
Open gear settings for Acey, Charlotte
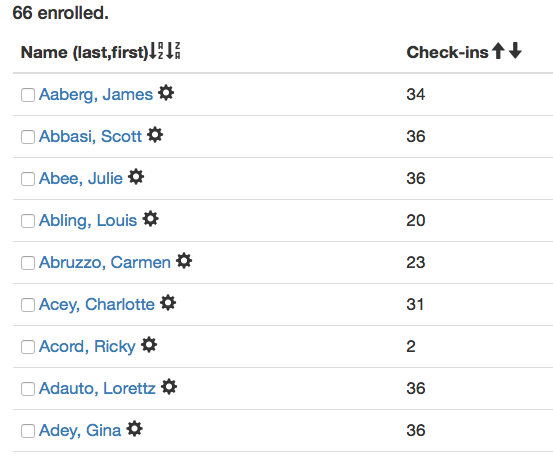click(168, 303)
